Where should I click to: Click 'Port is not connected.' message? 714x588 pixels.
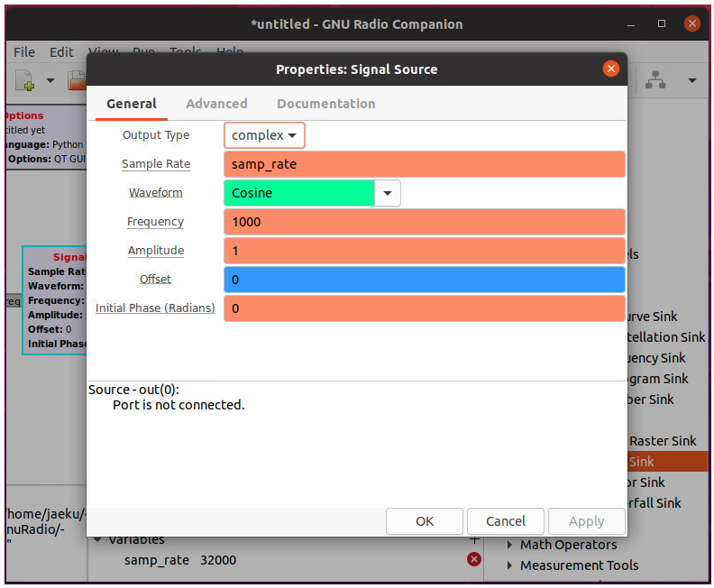178,405
